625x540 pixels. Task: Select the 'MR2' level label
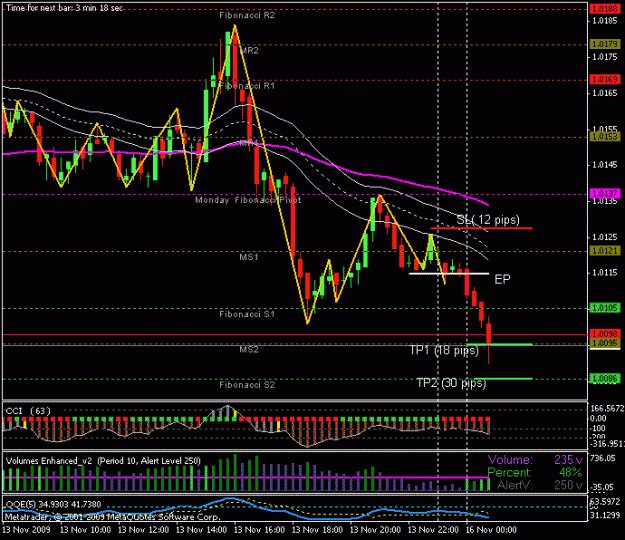(249, 50)
